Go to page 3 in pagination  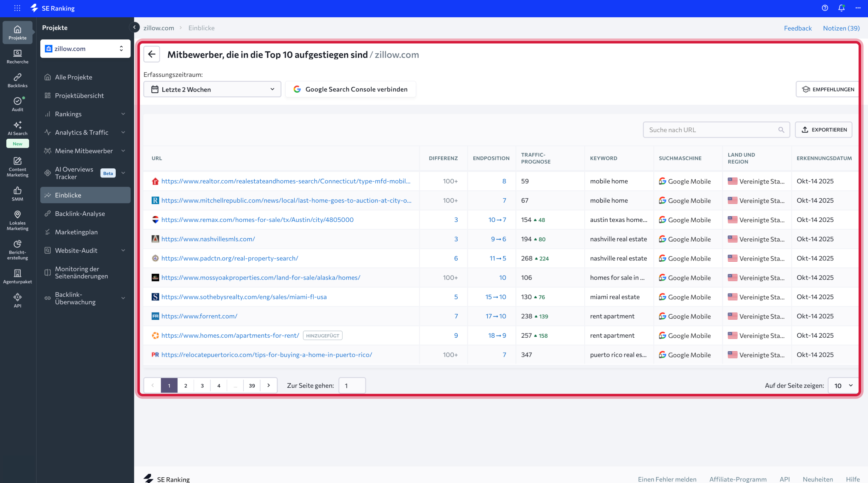click(x=202, y=385)
